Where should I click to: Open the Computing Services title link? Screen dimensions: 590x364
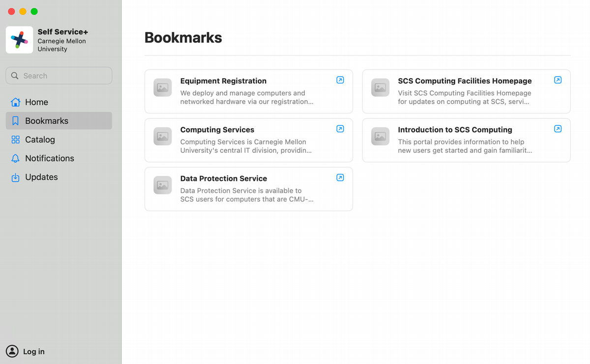click(x=217, y=130)
